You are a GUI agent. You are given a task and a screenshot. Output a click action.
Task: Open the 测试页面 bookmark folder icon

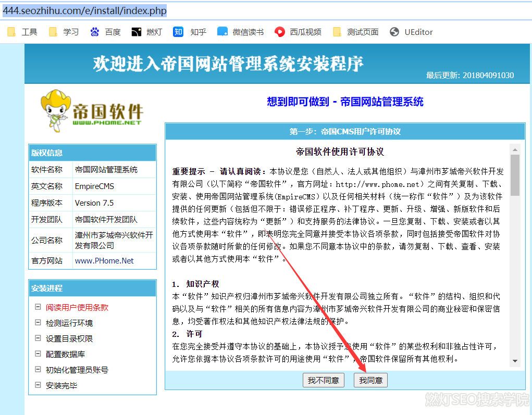337,32
